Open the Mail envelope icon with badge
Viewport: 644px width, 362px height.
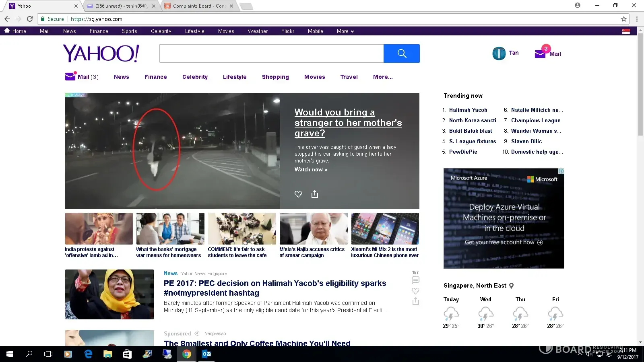click(x=540, y=53)
